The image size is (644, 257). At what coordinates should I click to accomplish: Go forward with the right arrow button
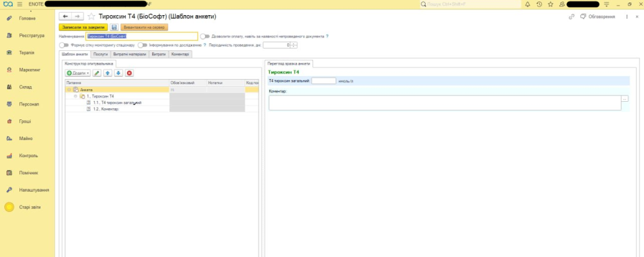click(x=77, y=16)
